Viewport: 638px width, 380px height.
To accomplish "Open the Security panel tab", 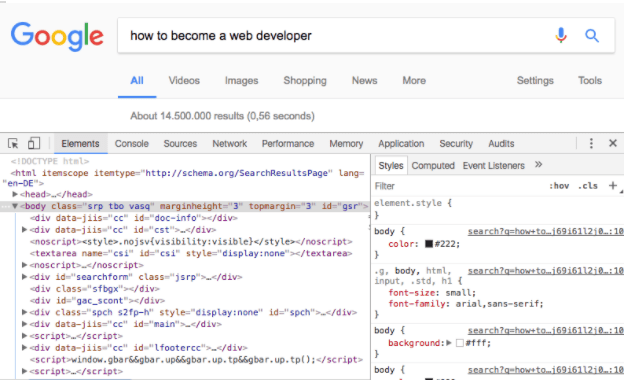I will [x=456, y=144].
